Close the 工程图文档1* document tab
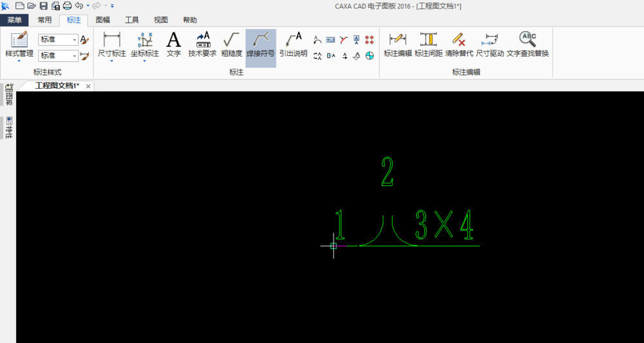Image resolution: width=644 pixels, height=343 pixels. click(88, 86)
